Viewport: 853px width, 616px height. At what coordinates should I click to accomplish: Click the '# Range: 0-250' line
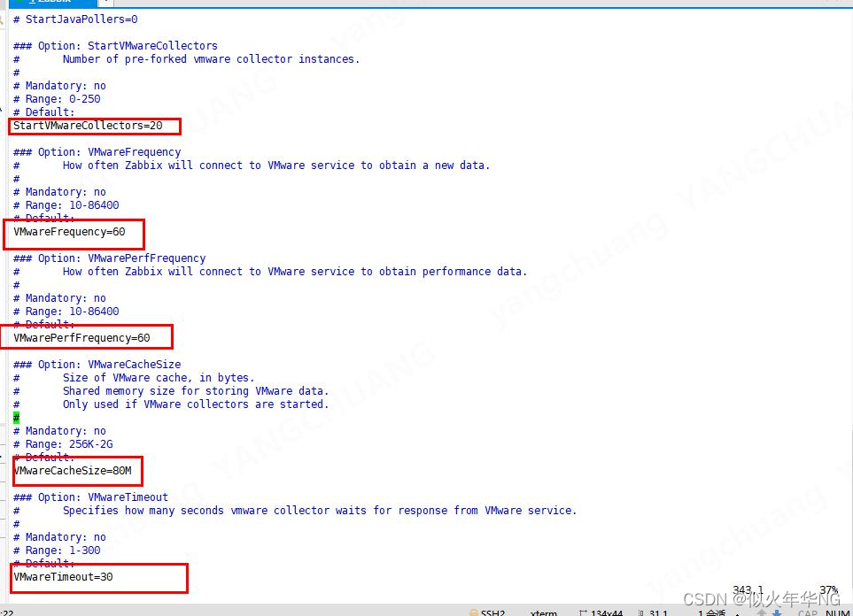click(57, 99)
